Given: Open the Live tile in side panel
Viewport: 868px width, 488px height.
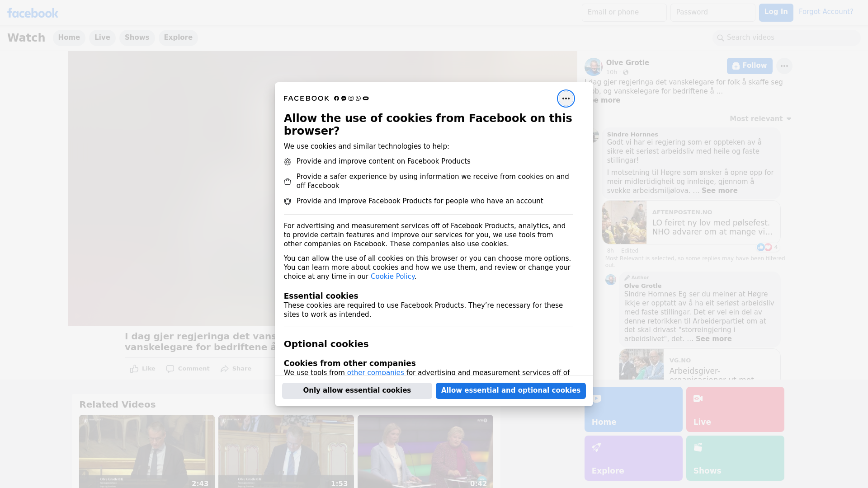Looking at the screenshot, I should coord(735,409).
